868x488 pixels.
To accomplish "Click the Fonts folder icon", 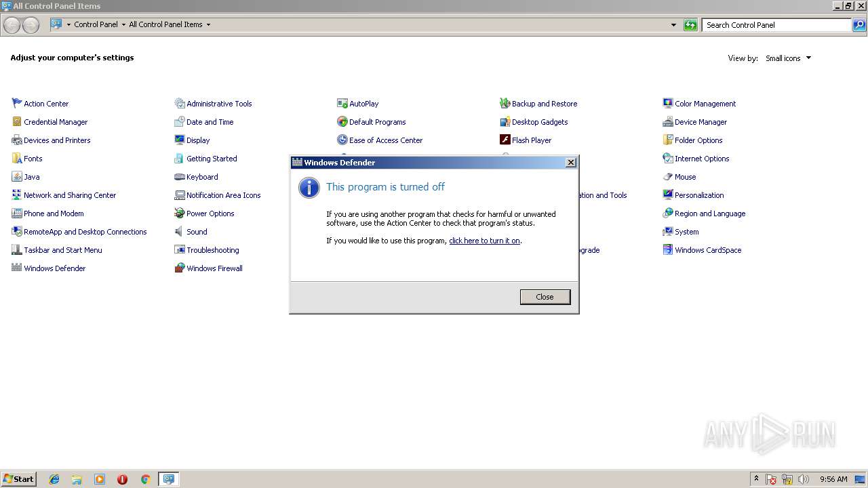I will point(17,159).
